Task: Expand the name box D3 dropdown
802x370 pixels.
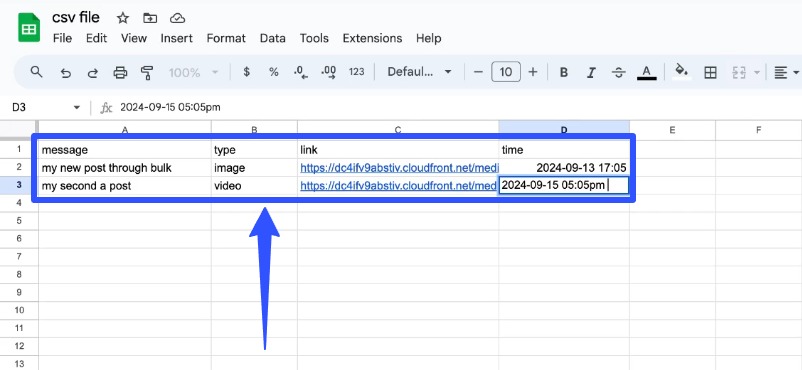Action: 77,107
